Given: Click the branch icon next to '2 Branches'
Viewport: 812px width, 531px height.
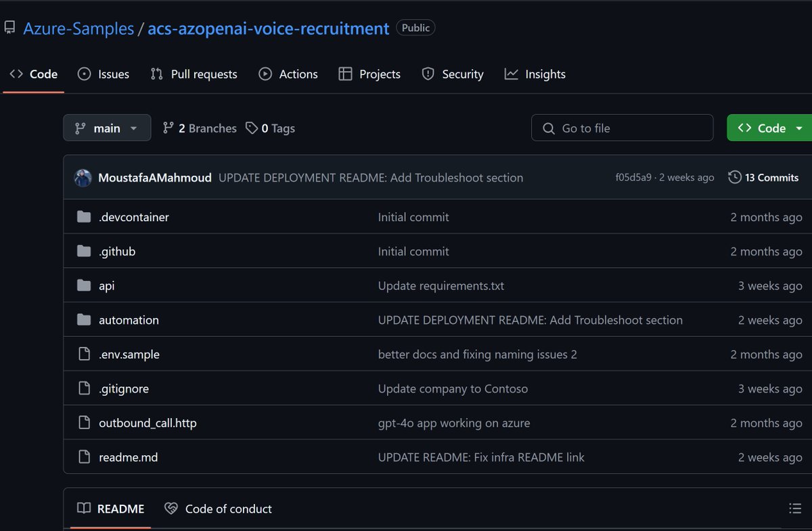Looking at the screenshot, I should [x=168, y=128].
